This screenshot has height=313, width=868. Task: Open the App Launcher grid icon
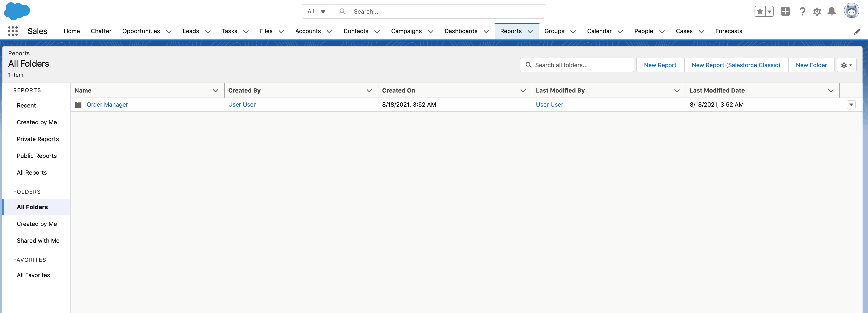(x=13, y=31)
